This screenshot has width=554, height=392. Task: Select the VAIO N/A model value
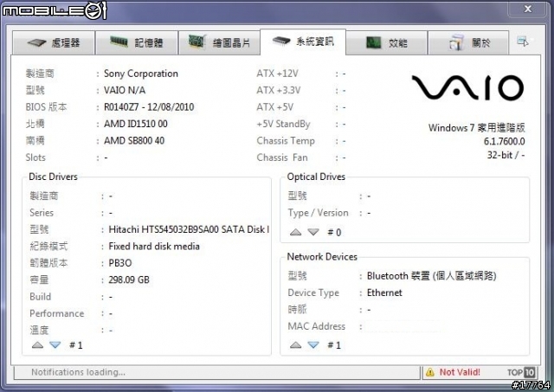(x=125, y=90)
